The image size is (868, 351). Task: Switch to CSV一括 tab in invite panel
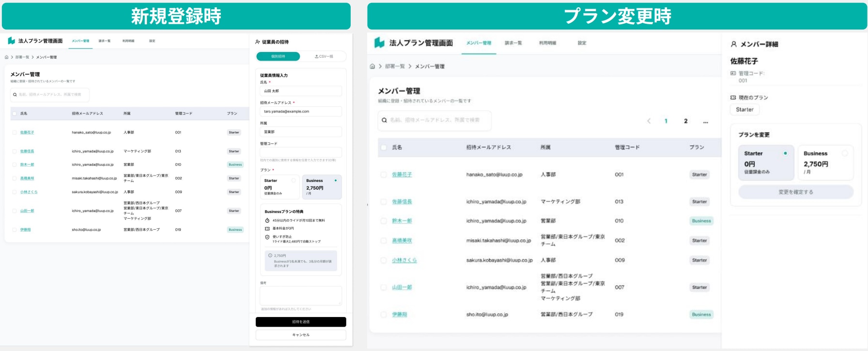(324, 57)
